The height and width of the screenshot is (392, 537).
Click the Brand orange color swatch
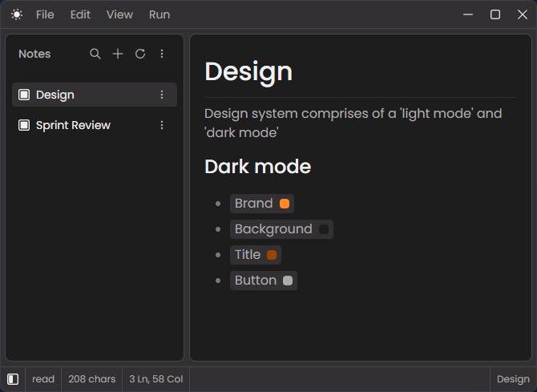click(285, 204)
